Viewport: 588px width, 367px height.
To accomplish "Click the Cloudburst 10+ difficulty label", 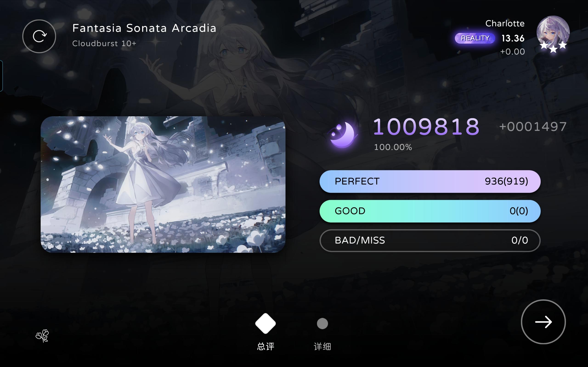I will point(104,43).
